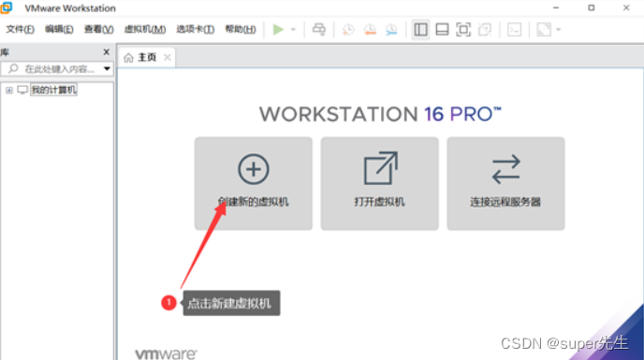Click the green power-on play icon
The image size is (644, 360).
tap(278, 30)
